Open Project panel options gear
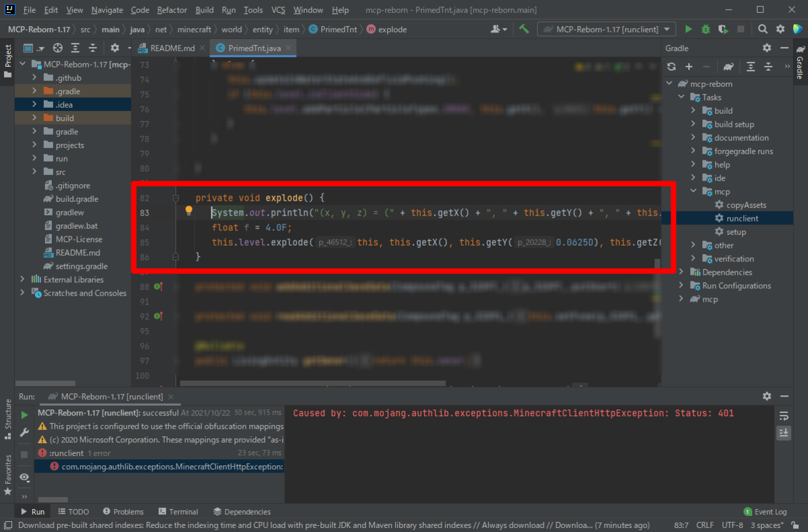Viewport: 808px width, 532px height. click(x=114, y=48)
